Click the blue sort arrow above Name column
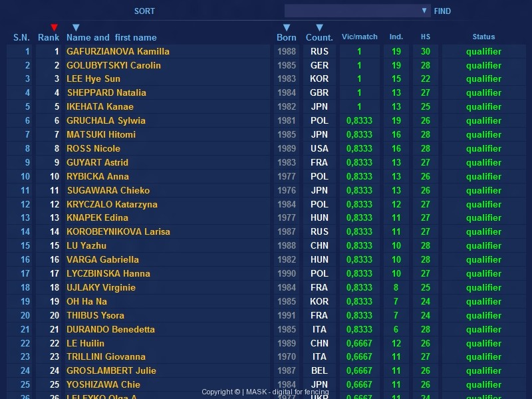Viewport: 532px width, 399px height. coord(76,27)
